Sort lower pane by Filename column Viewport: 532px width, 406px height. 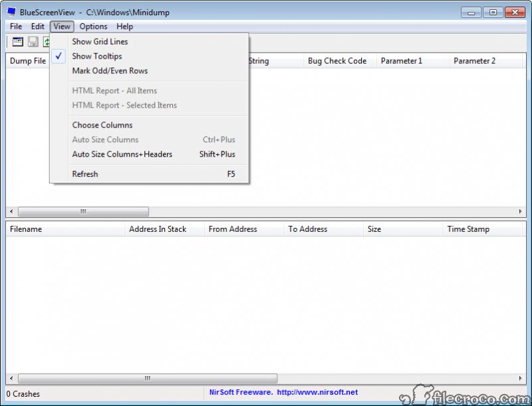coord(65,229)
